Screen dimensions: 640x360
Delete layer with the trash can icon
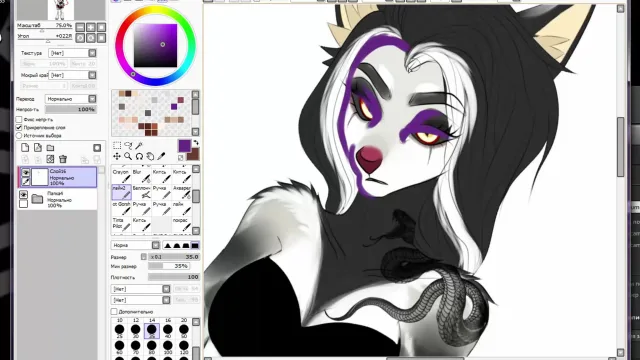click(63, 159)
